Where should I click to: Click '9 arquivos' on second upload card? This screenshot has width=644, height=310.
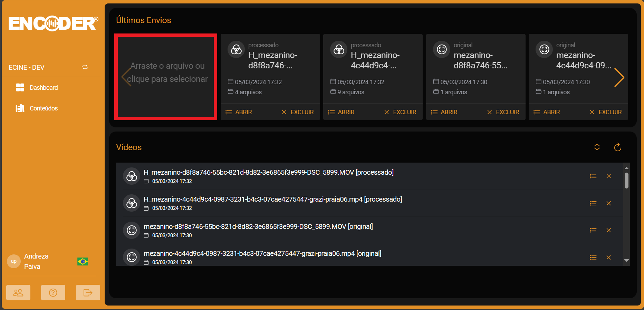click(351, 92)
